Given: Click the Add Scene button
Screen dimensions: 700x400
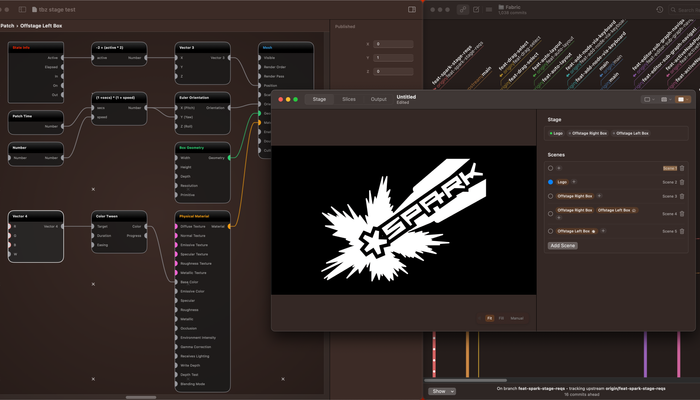Looking at the screenshot, I should [x=562, y=245].
